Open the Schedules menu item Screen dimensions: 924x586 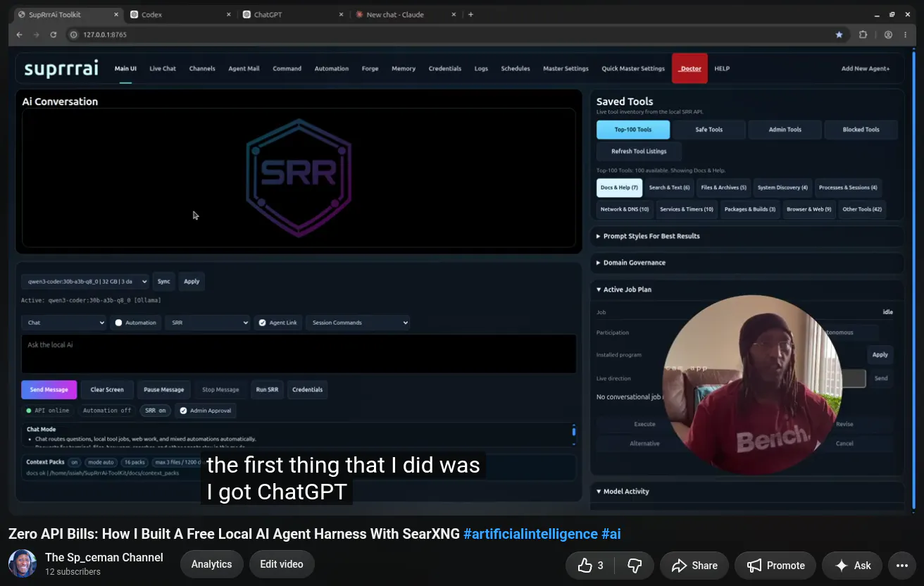pyautogui.click(x=516, y=68)
